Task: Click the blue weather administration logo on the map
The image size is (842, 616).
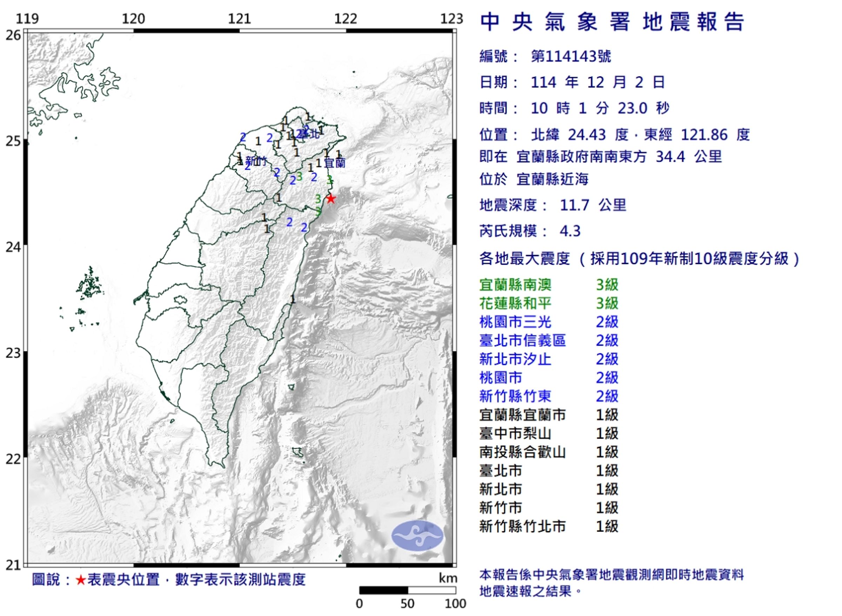Action: pyautogui.click(x=417, y=536)
